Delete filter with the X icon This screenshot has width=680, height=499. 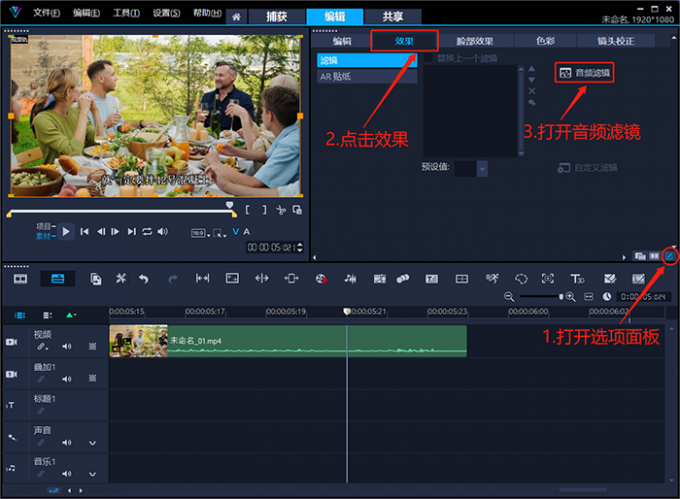[x=532, y=91]
